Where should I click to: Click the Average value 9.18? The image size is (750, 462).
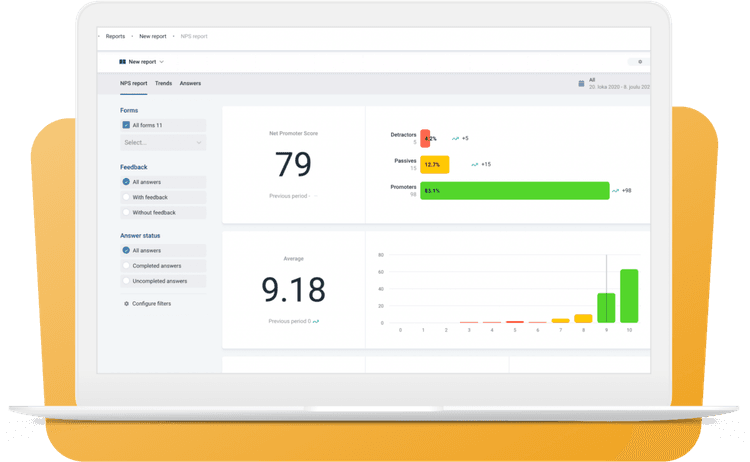[293, 290]
